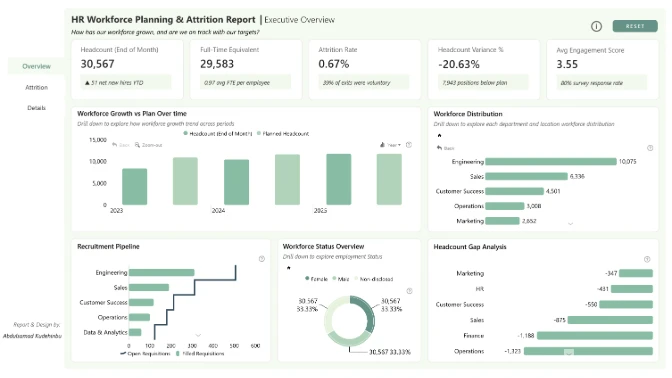Expand more departments chevron in Workforce Distribution
This screenshot has height=378, width=672.
coord(570,224)
